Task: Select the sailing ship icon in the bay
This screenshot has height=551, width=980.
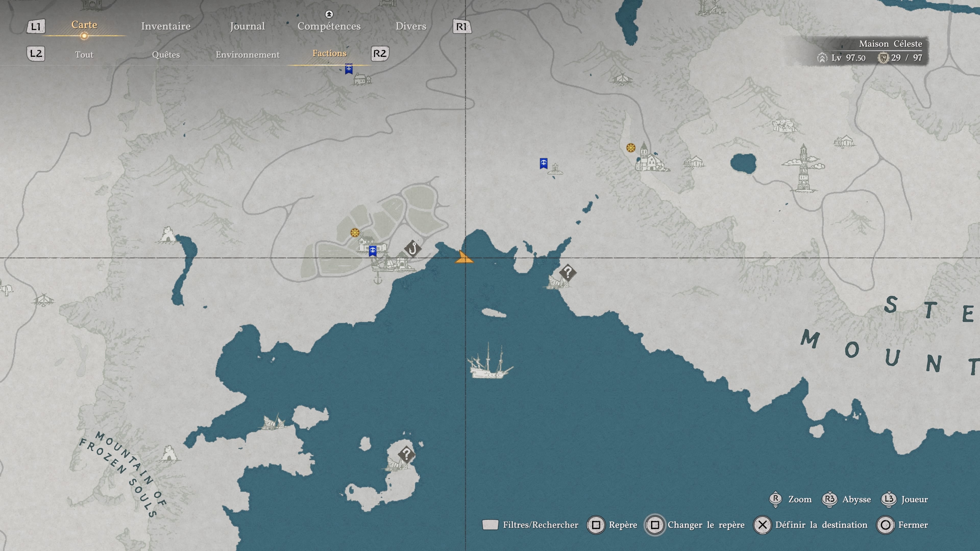Action: [x=490, y=361]
